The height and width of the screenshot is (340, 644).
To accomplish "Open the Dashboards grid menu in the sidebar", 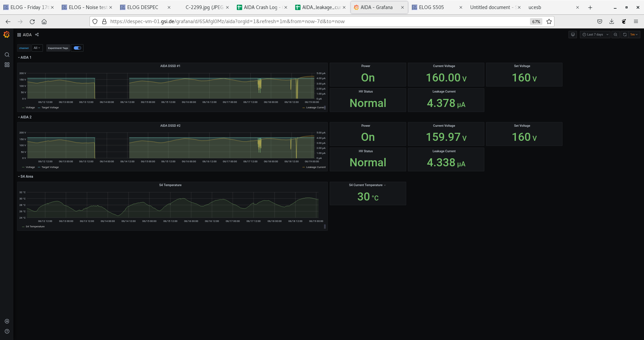I will pyautogui.click(x=7, y=65).
